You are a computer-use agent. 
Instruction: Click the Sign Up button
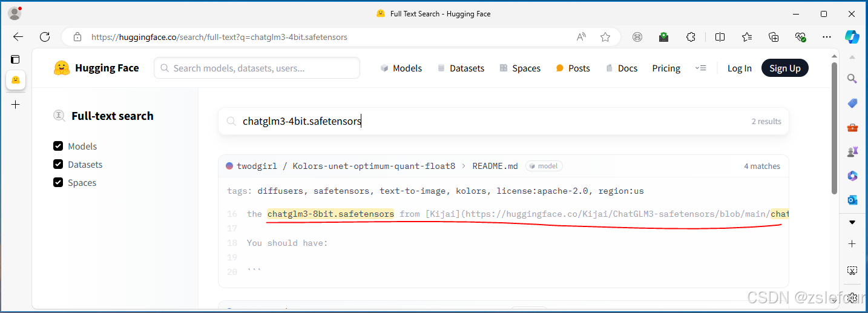[x=785, y=68]
